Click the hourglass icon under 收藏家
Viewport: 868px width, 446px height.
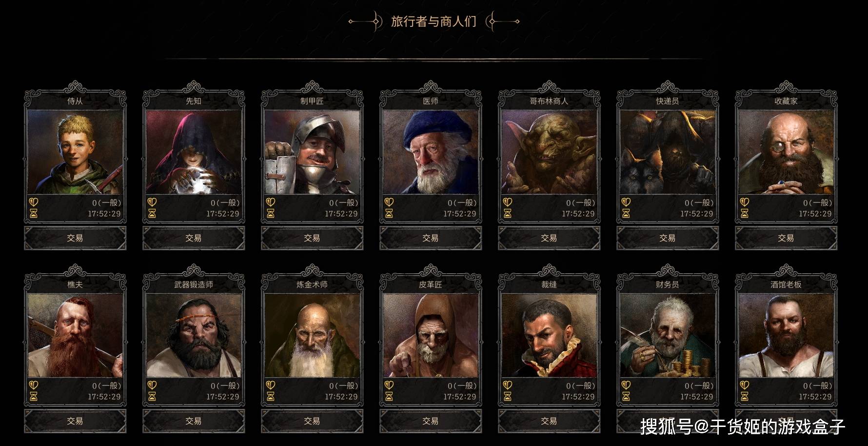[x=745, y=213]
